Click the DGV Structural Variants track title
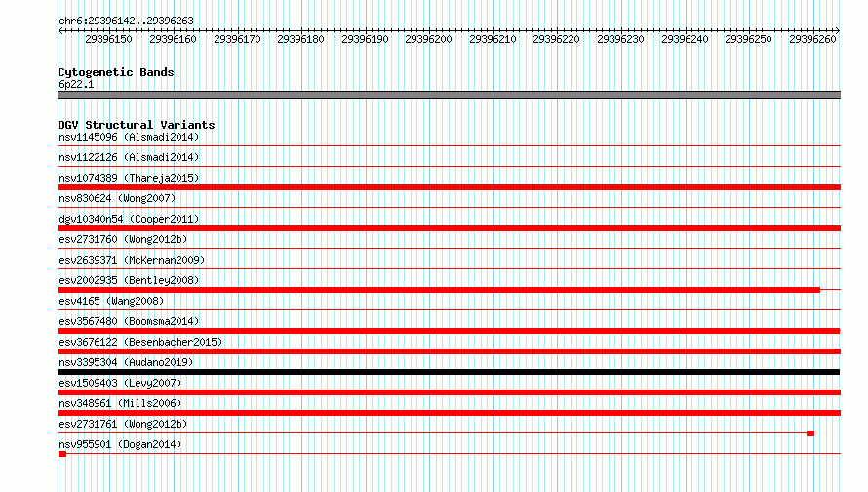 [x=137, y=125]
